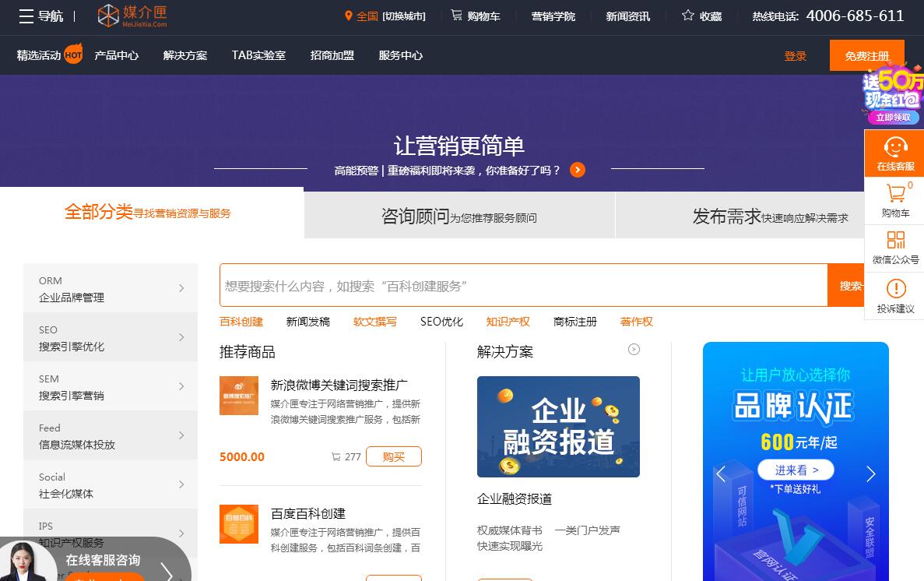Open 在线客服 from the right sidebar

pyautogui.click(x=895, y=153)
